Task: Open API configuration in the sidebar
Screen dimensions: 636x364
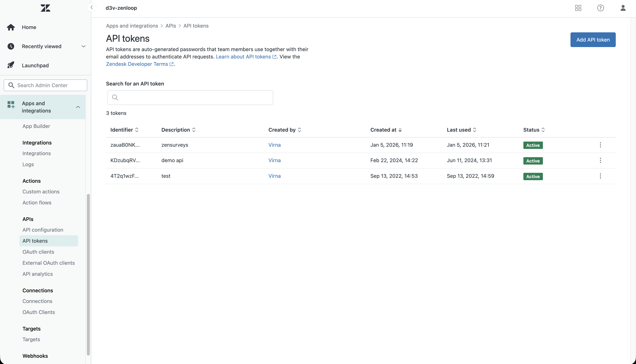Action: (x=43, y=230)
